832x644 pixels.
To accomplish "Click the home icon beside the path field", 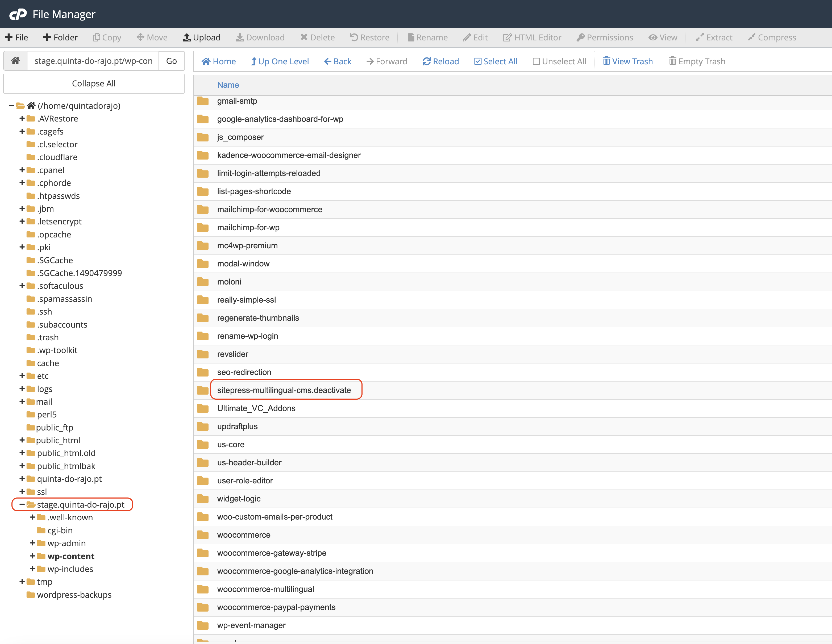I will (15, 61).
